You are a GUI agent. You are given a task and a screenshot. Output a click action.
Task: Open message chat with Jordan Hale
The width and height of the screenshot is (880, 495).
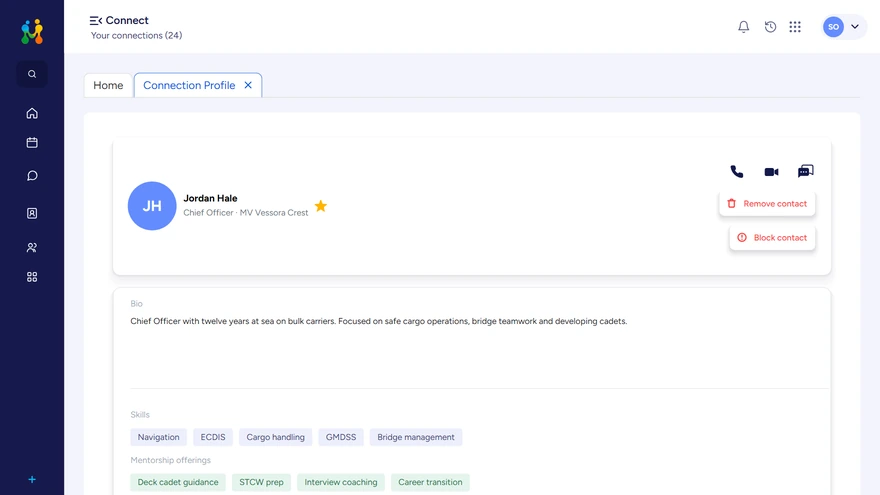tap(805, 171)
